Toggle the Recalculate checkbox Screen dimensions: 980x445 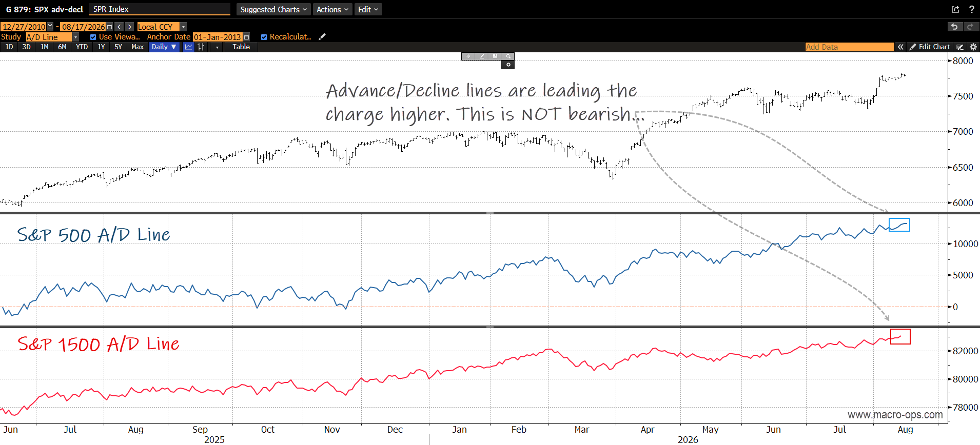[264, 37]
